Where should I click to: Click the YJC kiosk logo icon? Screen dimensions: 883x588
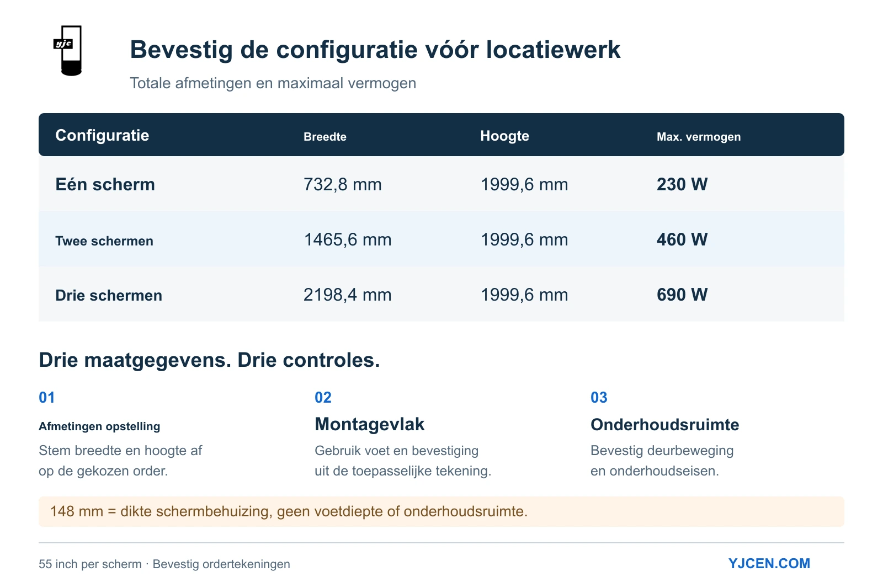tap(67, 50)
